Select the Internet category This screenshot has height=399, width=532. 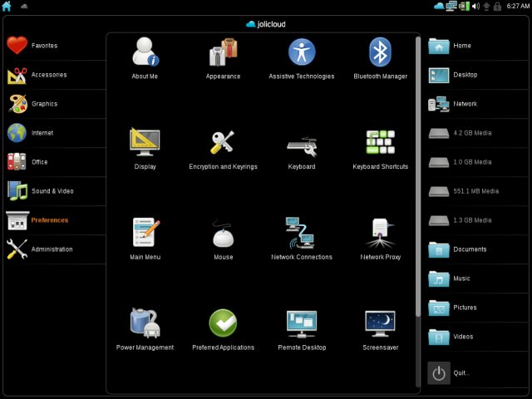tap(42, 133)
